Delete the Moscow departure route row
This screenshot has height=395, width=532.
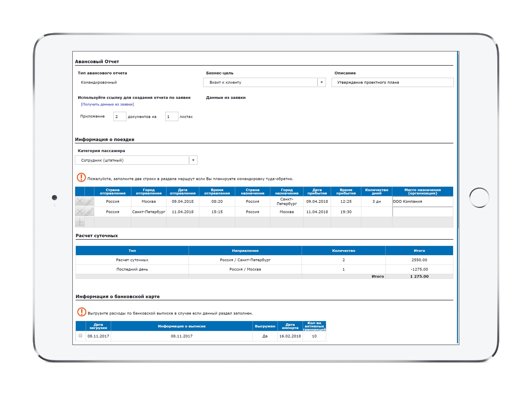(x=80, y=201)
